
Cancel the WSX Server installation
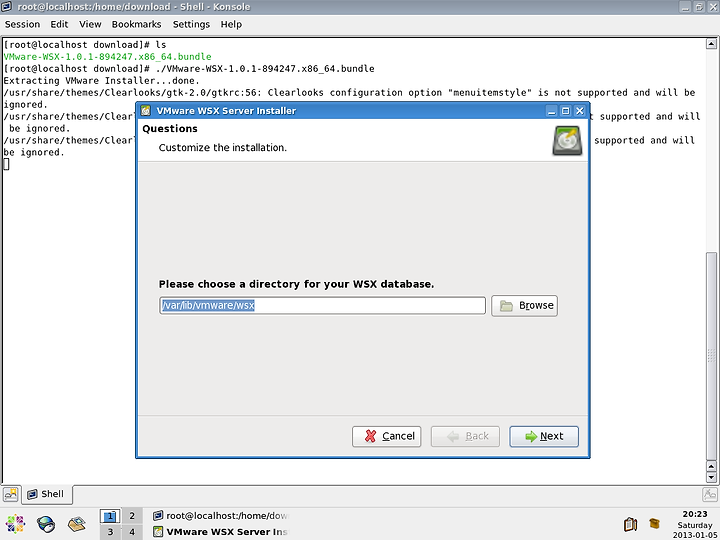click(387, 436)
